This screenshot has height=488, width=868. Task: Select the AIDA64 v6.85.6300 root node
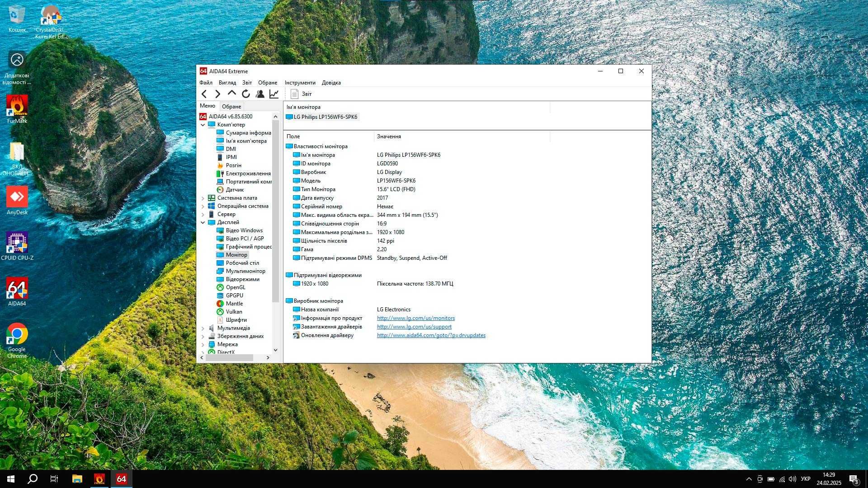coord(226,117)
